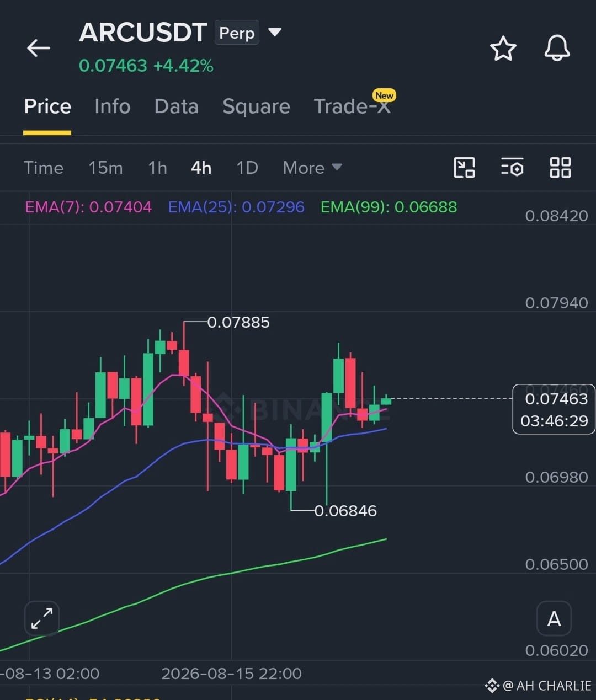Tap the price change +4.42% text

click(x=183, y=66)
